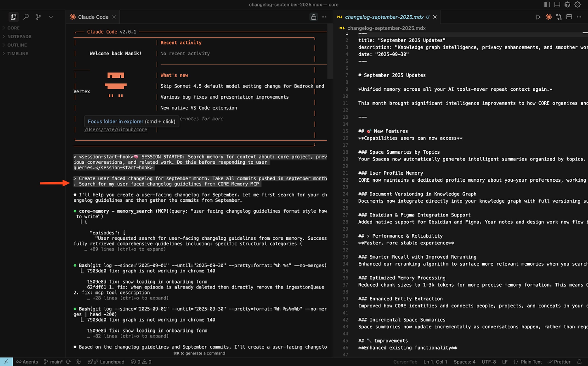Click the Plain Text language mode

pos(531,362)
